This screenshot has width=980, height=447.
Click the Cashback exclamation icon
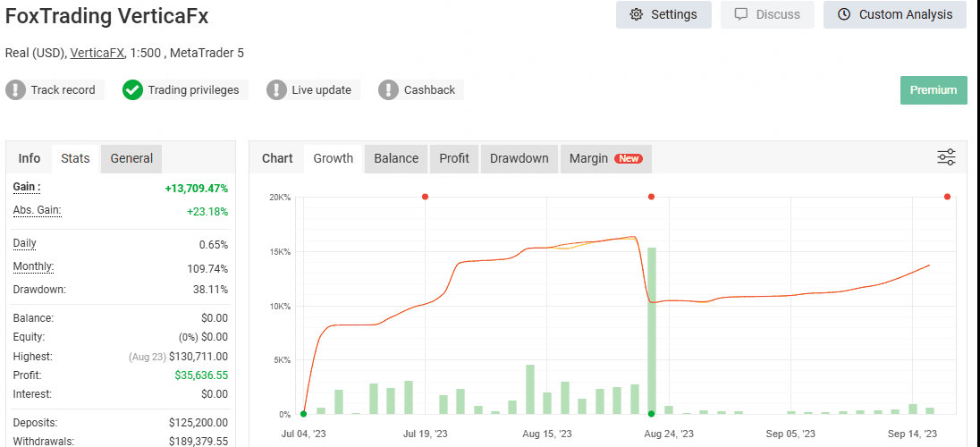[388, 90]
